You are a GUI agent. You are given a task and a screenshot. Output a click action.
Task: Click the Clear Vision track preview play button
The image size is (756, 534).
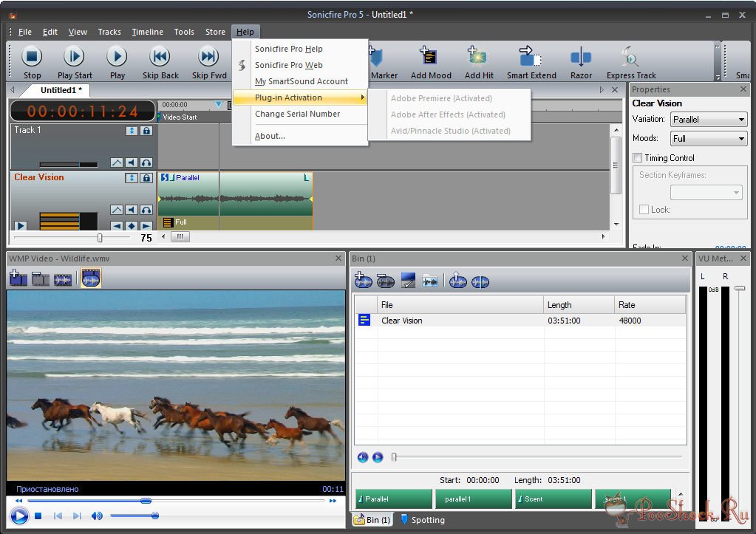click(20, 225)
